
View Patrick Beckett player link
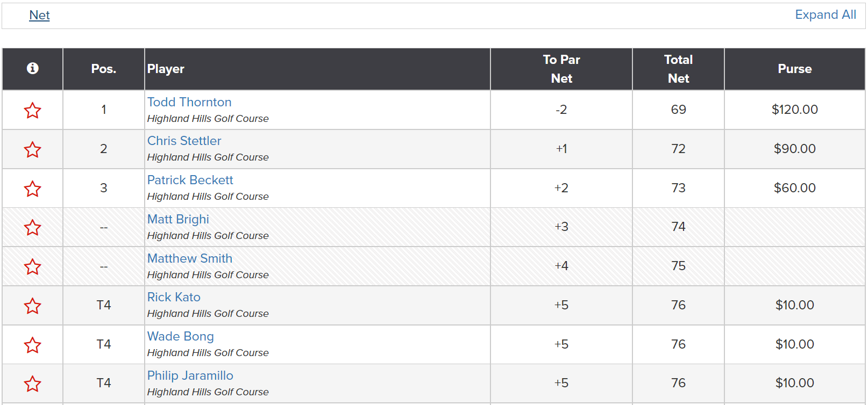tap(190, 180)
